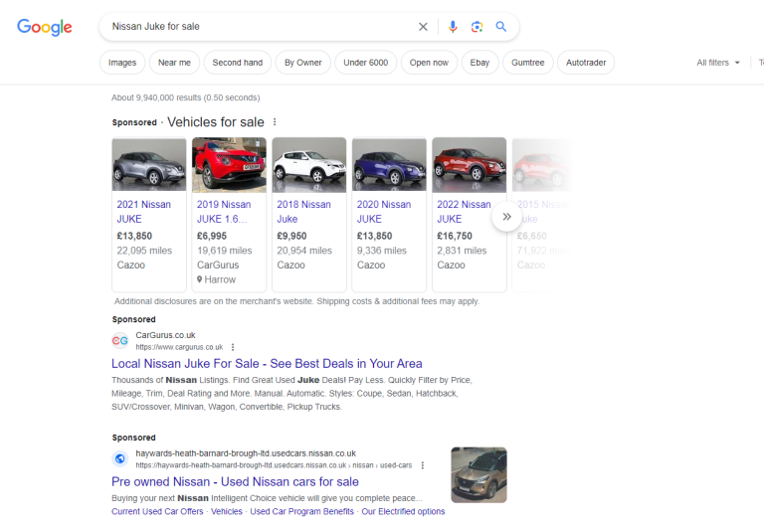764x532 pixels.
Task: Click the £6,995 price text
Action: [x=212, y=236]
